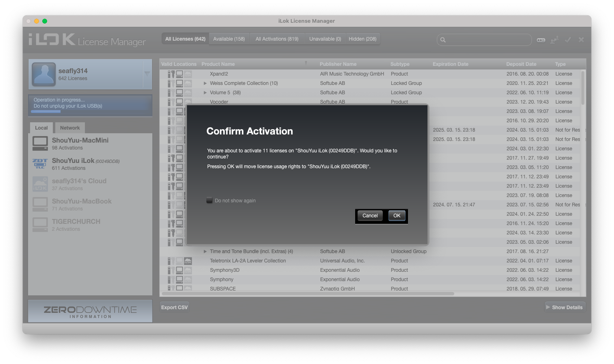The width and height of the screenshot is (614, 364).
Task: Expand Time and Tone Bundle (4) group
Action: click(205, 251)
